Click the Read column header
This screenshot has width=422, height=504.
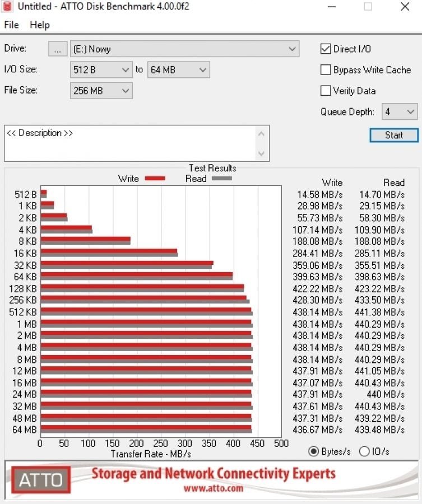pyautogui.click(x=394, y=183)
